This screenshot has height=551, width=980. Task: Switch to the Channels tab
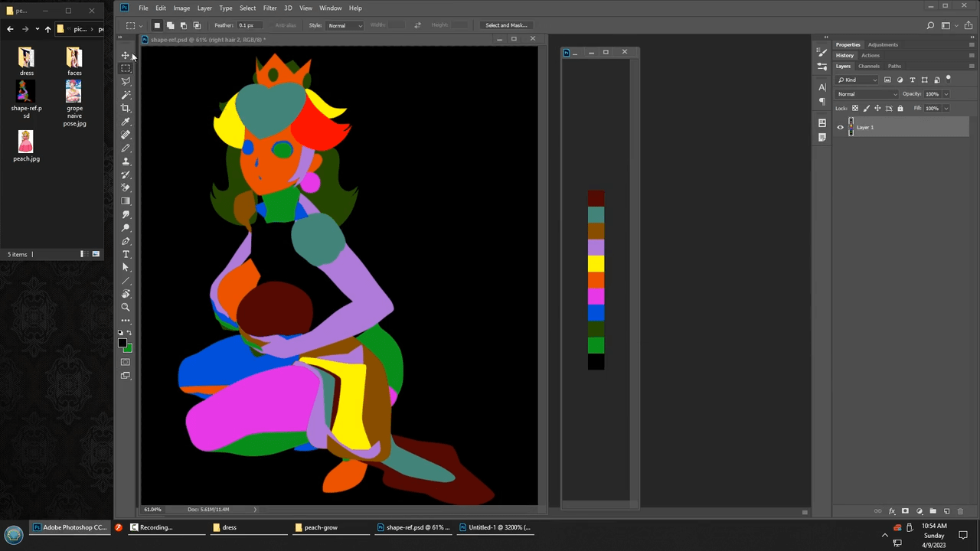click(868, 66)
